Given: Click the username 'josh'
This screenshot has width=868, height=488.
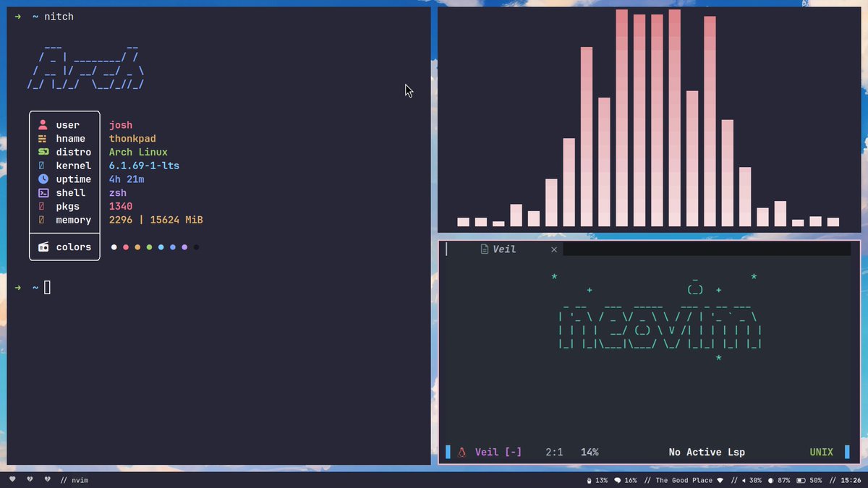Looking at the screenshot, I should [x=121, y=125].
